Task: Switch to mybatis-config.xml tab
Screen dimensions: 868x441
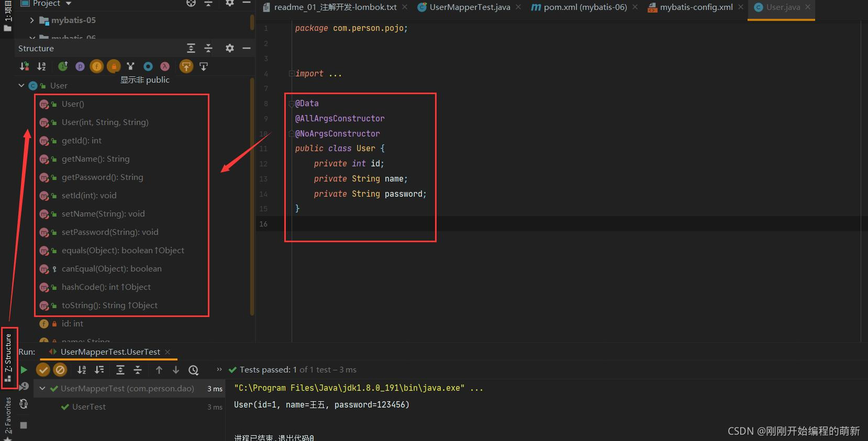Action: (x=696, y=7)
